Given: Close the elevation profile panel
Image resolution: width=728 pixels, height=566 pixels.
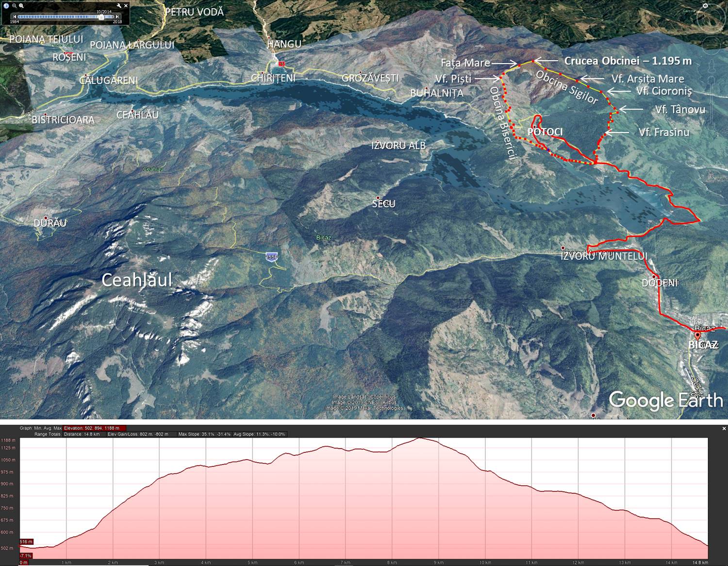Looking at the screenshot, I should click(724, 429).
